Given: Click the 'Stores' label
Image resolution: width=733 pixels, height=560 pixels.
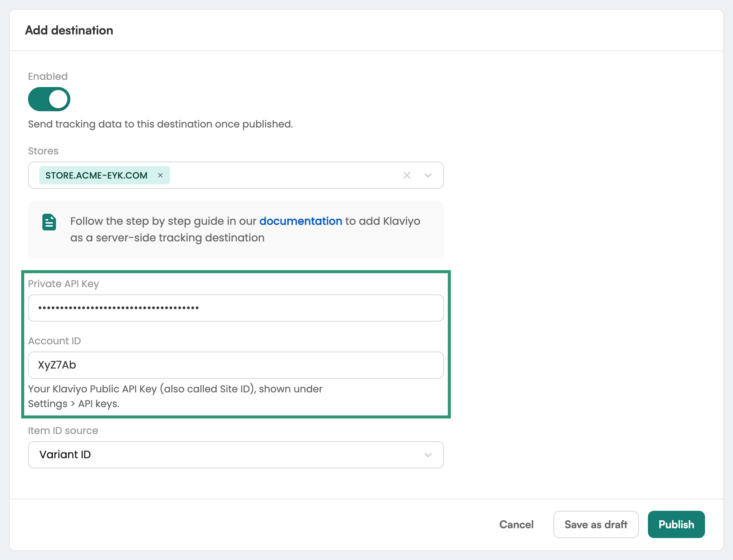Looking at the screenshot, I should [43, 151].
